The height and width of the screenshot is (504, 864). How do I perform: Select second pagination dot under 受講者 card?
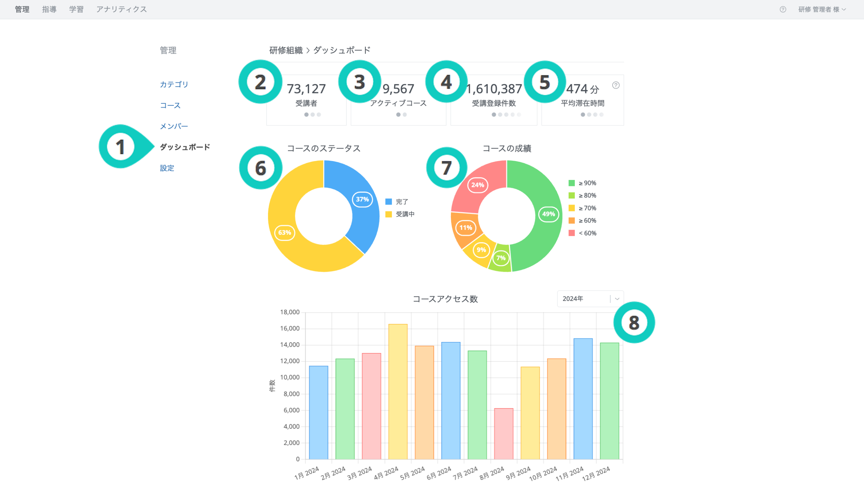[313, 114]
